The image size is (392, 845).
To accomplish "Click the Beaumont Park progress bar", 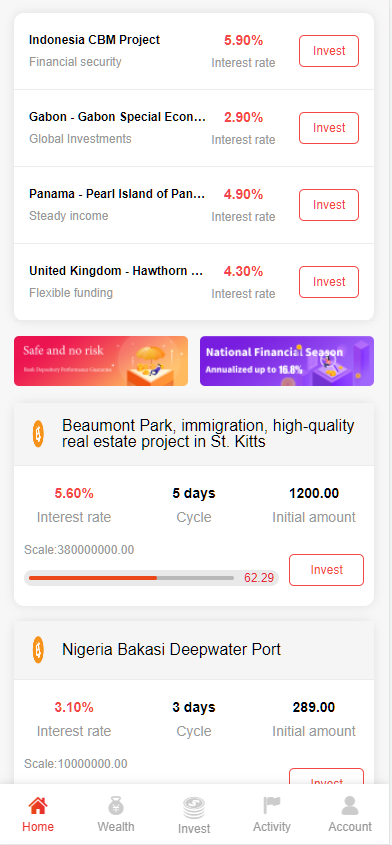I will click(x=152, y=578).
